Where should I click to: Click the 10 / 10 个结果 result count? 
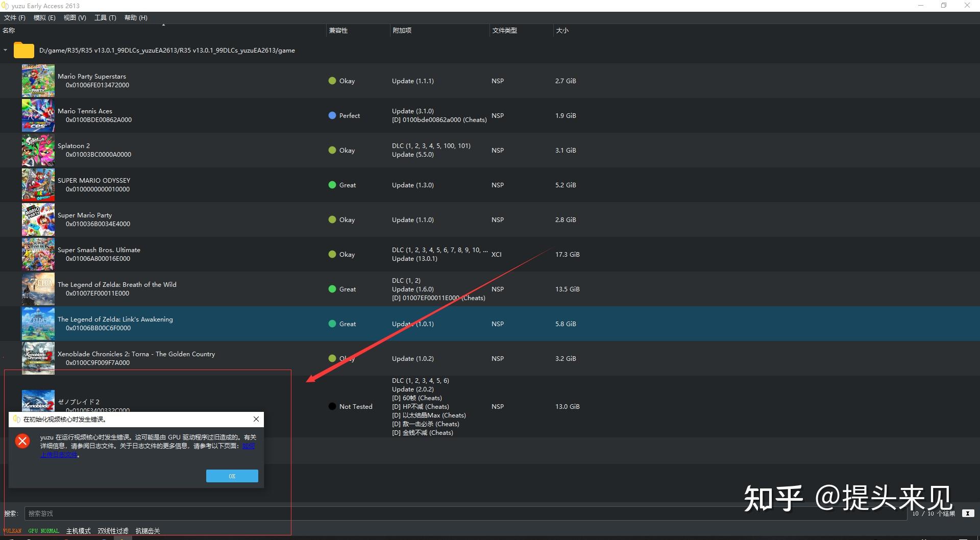pyautogui.click(x=934, y=513)
